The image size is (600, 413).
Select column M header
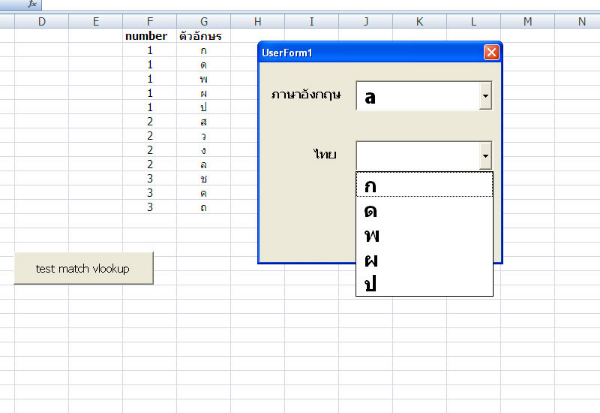click(528, 21)
